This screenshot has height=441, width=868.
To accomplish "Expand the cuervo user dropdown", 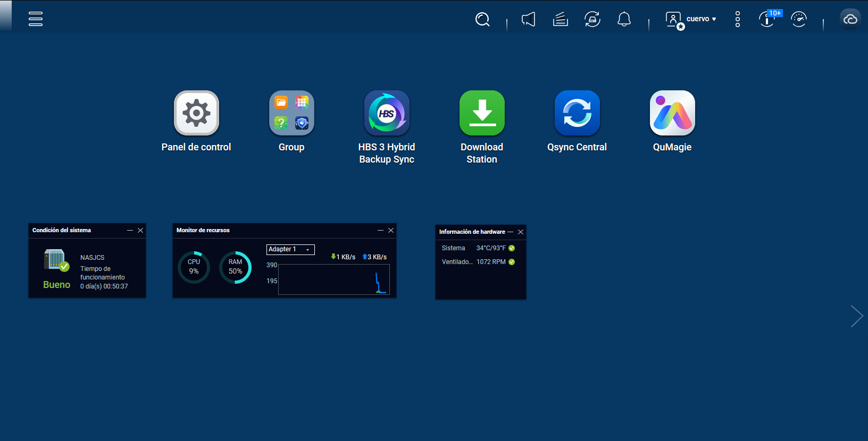I will 701,19.
